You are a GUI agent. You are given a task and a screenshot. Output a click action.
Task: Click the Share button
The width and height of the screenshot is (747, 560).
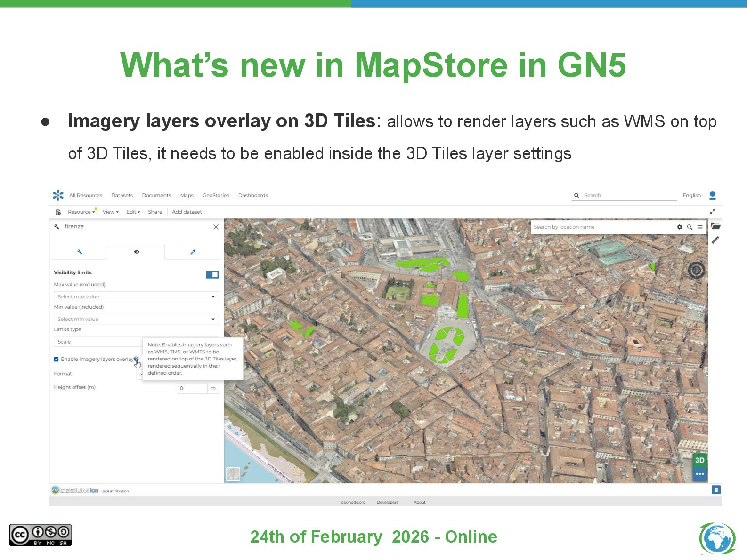[155, 212]
